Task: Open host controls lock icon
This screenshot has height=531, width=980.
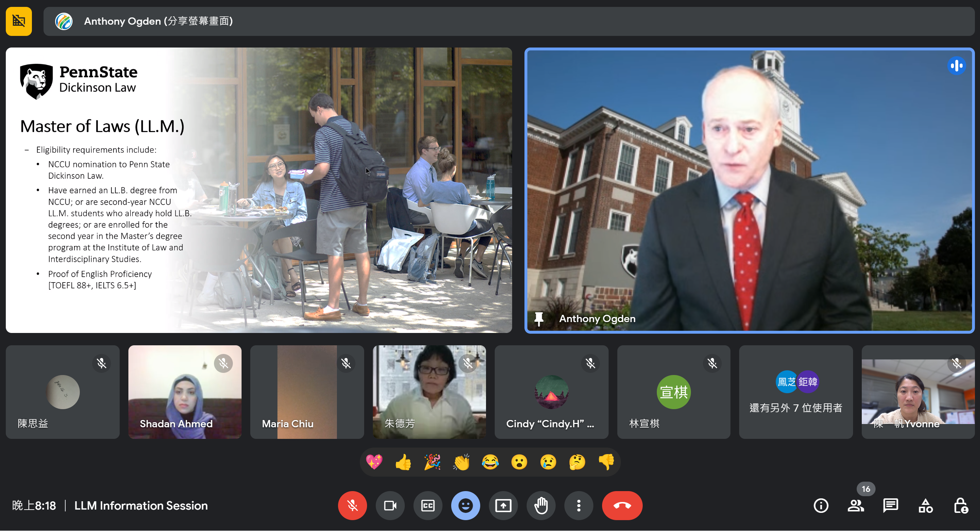Action: (961, 506)
